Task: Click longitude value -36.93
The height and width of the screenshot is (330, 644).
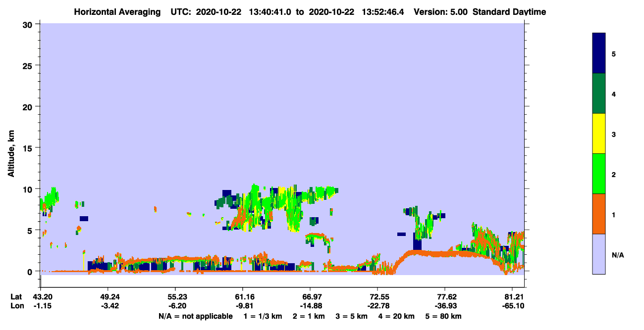Action: tap(445, 306)
